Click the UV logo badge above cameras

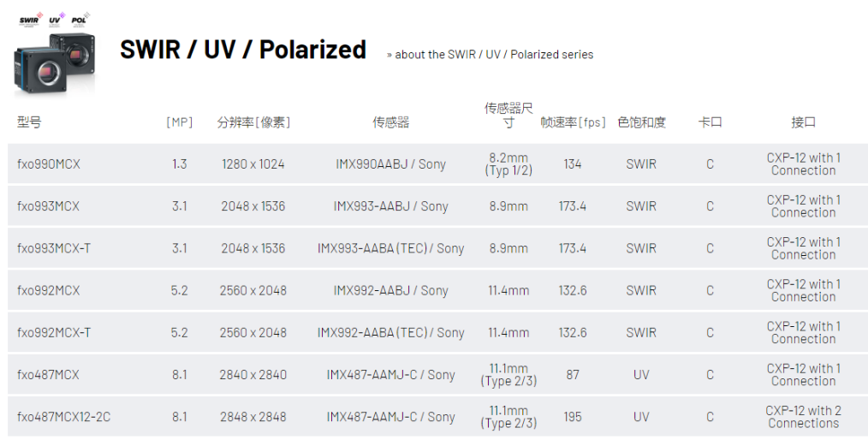click(56, 20)
